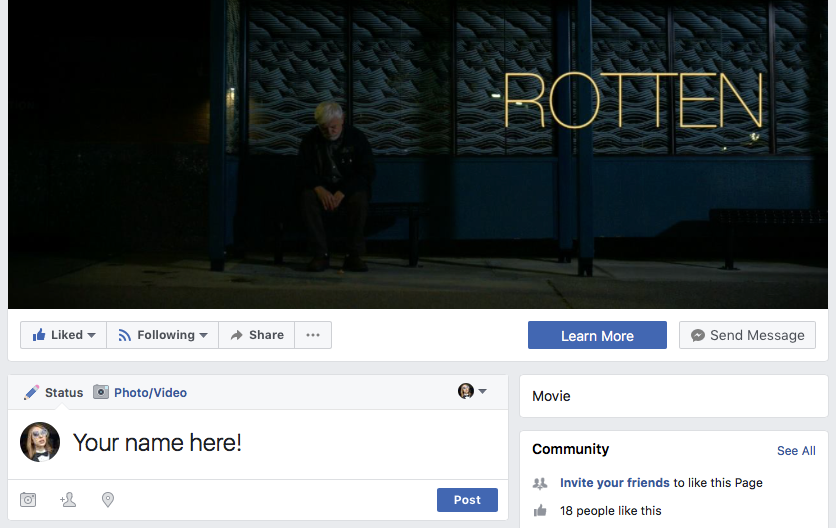The image size is (836, 528).
Task: Open Send Message dialog
Action: click(x=747, y=335)
